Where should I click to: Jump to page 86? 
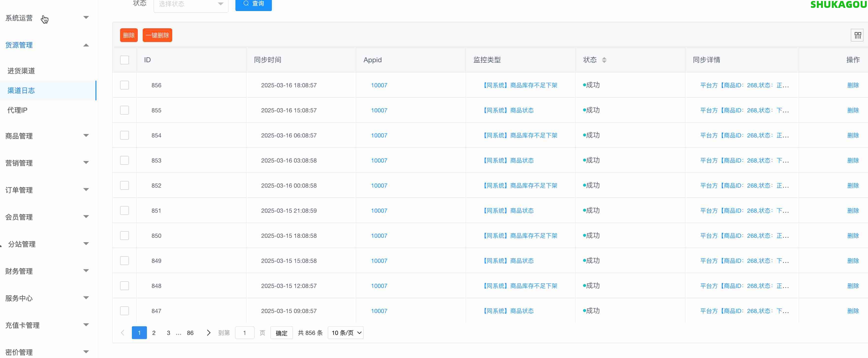(x=190, y=333)
